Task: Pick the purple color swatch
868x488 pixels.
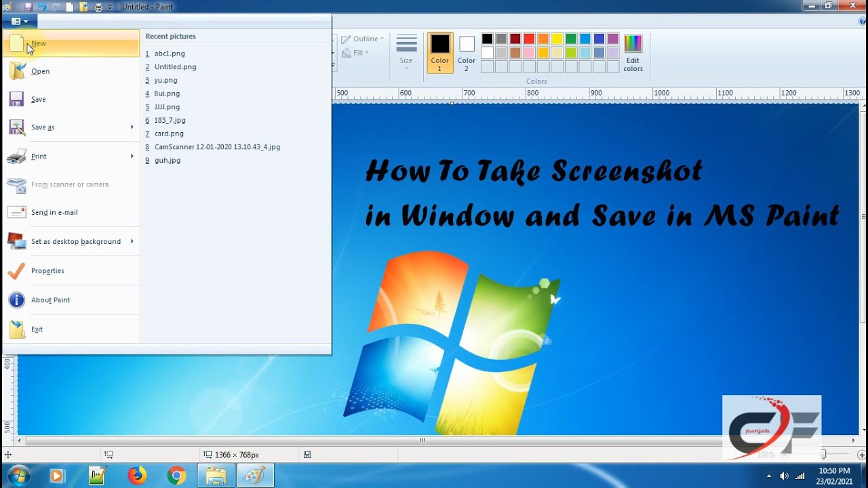Action: click(613, 39)
